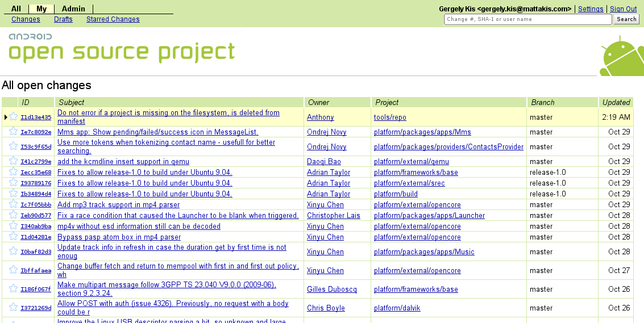
Task: Open platform/packages/apps/Music project link
Action: pyautogui.click(x=424, y=252)
